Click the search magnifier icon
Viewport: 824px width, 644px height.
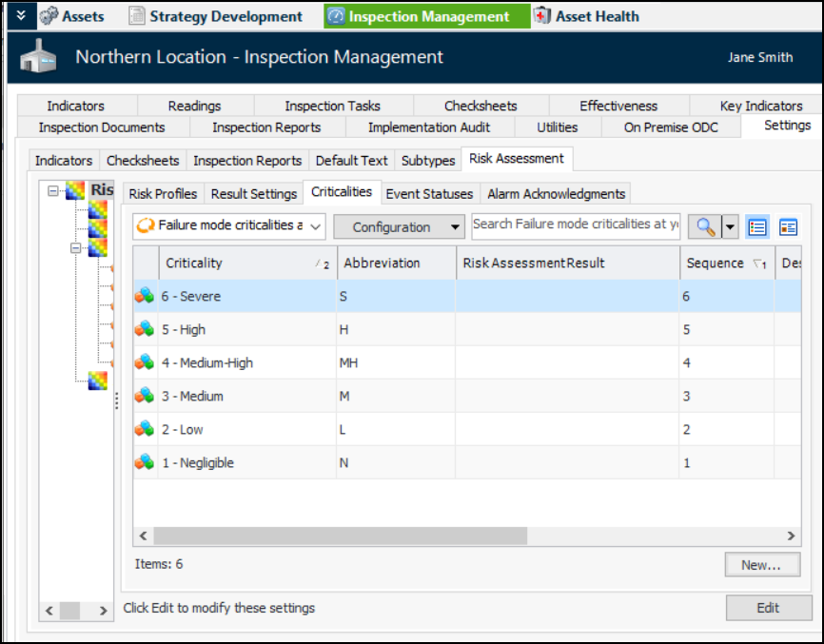(x=705, y=226)
